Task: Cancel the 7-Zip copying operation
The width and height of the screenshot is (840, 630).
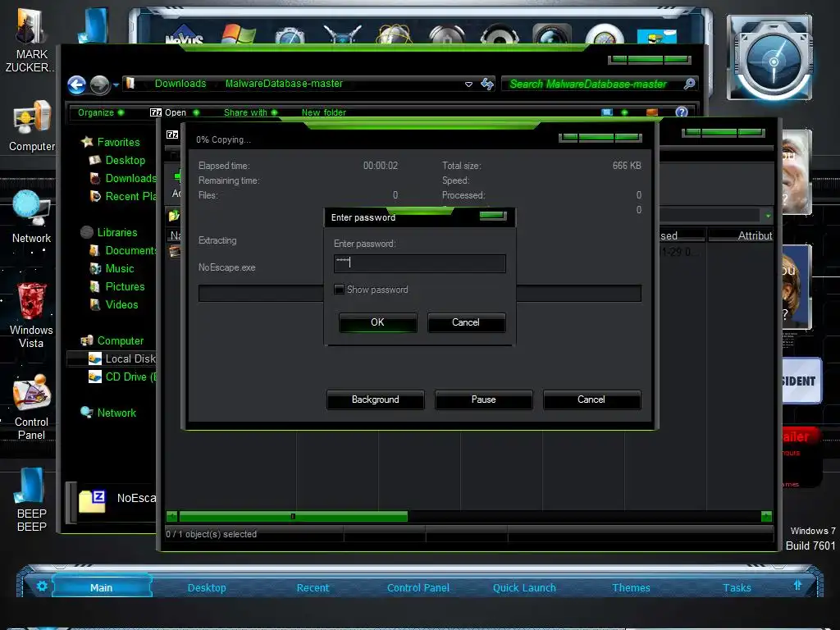Action: [591, 399]
